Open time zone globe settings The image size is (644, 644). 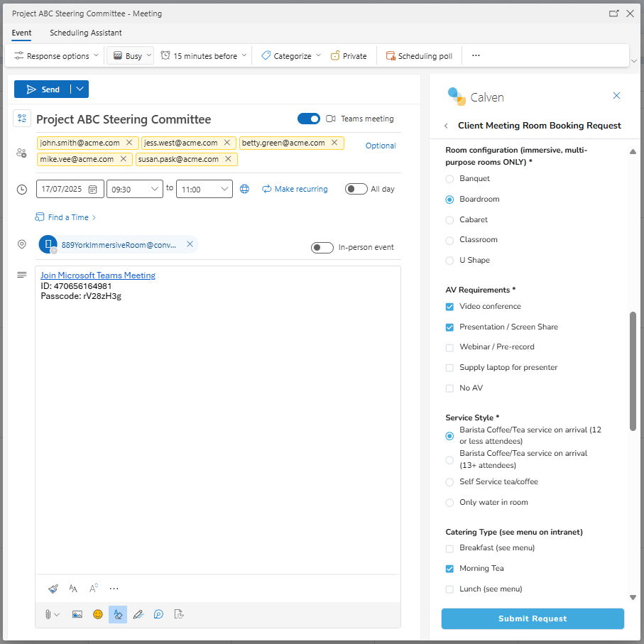[244, 189]
